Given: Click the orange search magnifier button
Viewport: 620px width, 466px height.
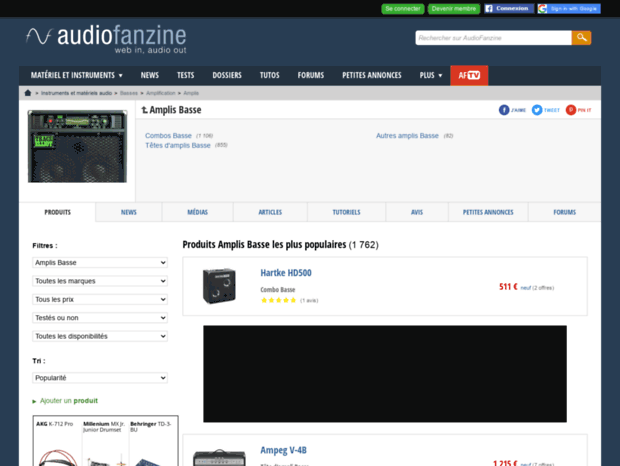Looking at the screenshot, I should click(581, 38).
